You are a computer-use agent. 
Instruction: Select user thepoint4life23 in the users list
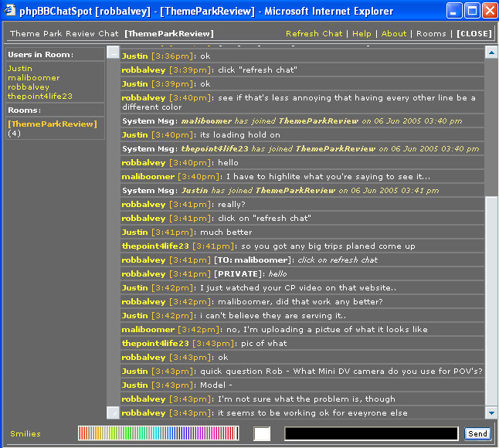[x=40, y=96]
